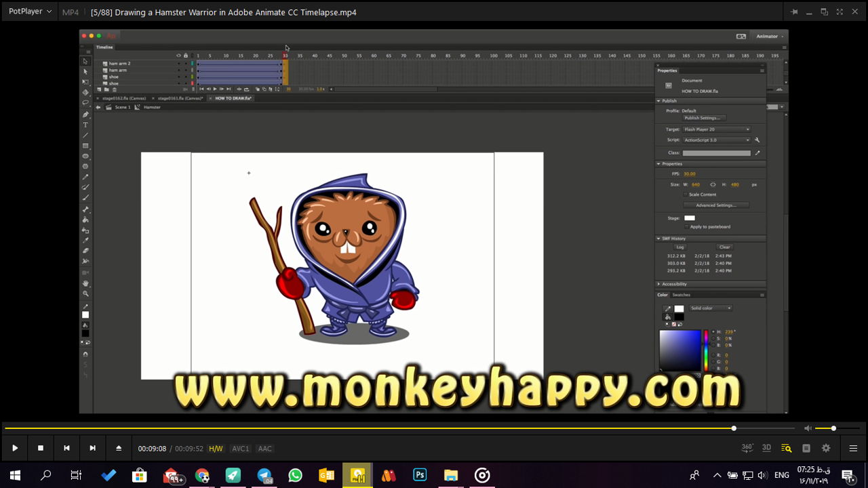Image resolution: width=868 pixels, height=488 pixels.
Task: Click Advanced Settings button
Action: coord(715,205)
